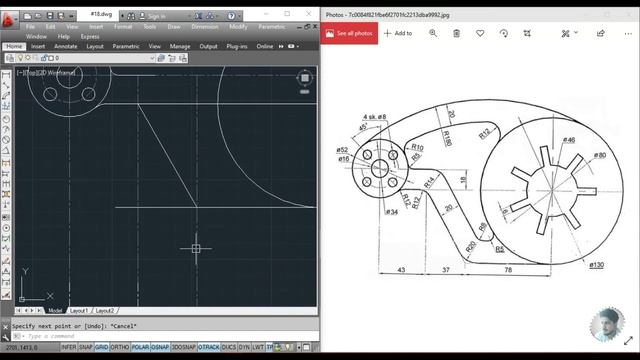Toggle ORTHO mode in status bar
640x360 pixels.
click(x=120, y=347)
